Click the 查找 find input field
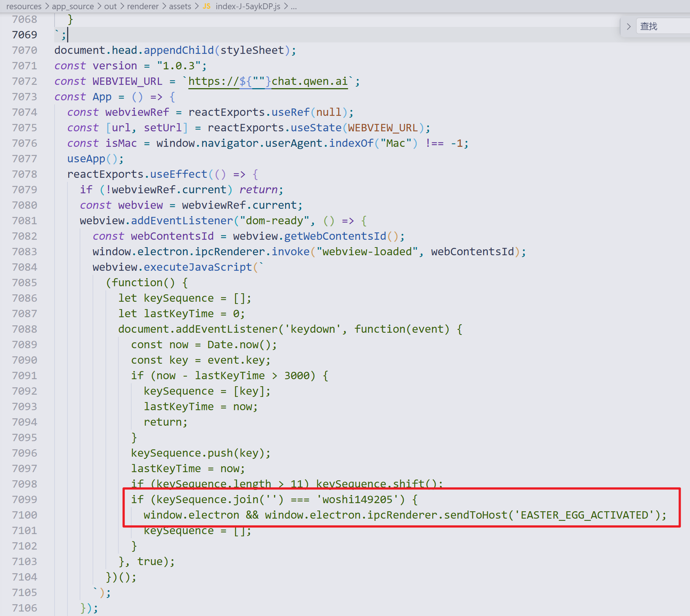Screen dimensions: 690x616 coord(663,27)
